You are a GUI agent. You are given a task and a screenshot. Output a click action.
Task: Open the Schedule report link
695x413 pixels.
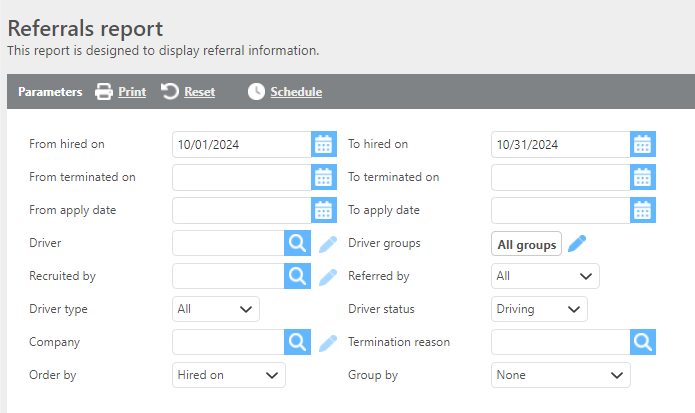tap(285, 92)
